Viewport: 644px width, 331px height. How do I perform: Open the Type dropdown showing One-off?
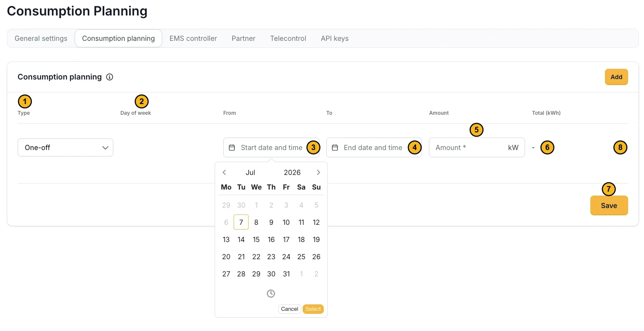pyautogui.click(x=65, y=147)
